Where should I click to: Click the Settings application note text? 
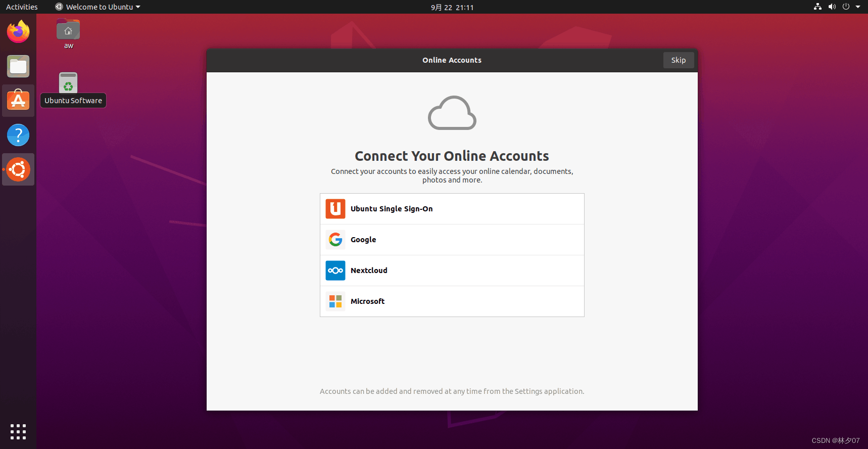tap(452, 391)
